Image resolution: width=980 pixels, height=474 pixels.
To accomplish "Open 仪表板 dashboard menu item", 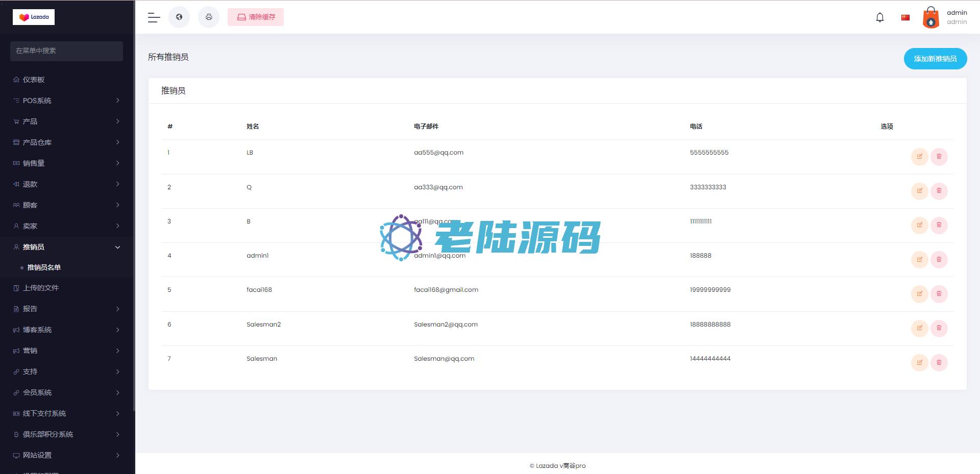I will pyautogui.click(x=34, y=80).
